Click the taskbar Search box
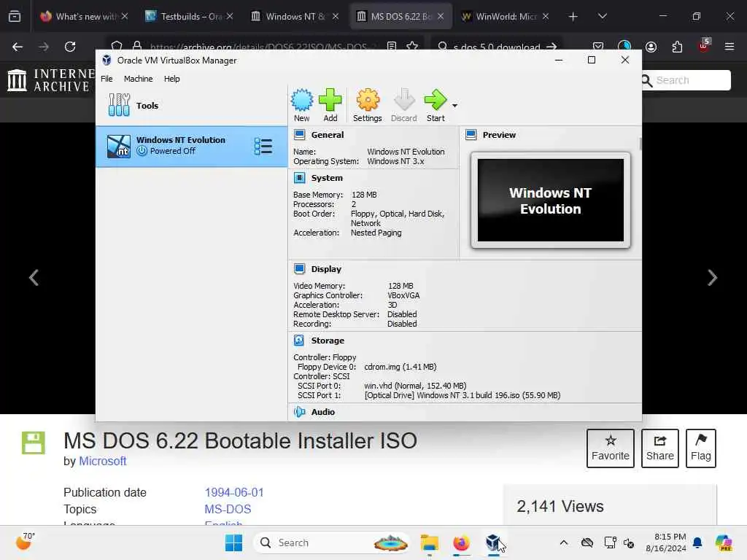The height and width of the screenshot is (560, 747). (332, 542)
